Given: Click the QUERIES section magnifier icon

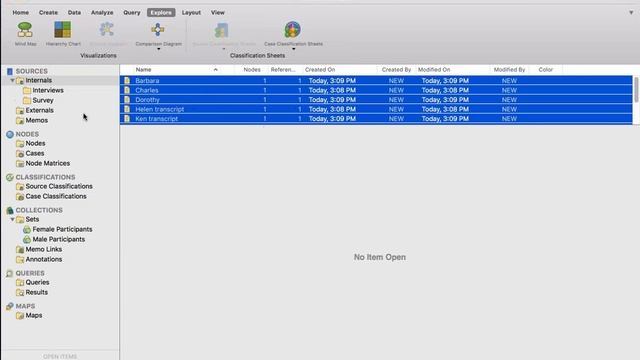Looking at the screenshot, I should [x=10, y=273].
